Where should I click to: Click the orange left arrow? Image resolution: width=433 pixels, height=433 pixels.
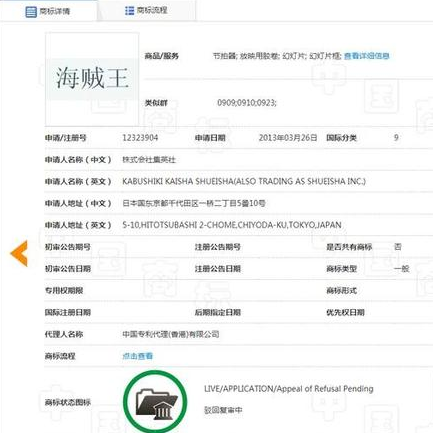[19, 254]
